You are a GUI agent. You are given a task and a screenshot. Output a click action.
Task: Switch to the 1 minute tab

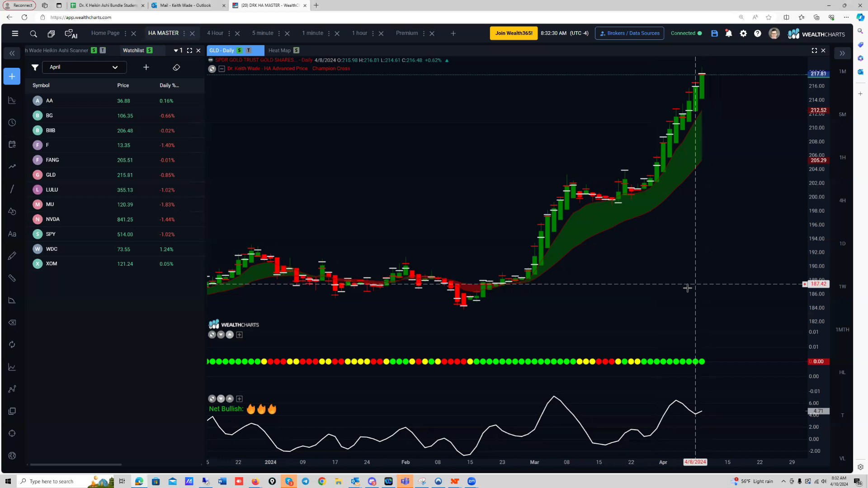click(x=312, y=33)
